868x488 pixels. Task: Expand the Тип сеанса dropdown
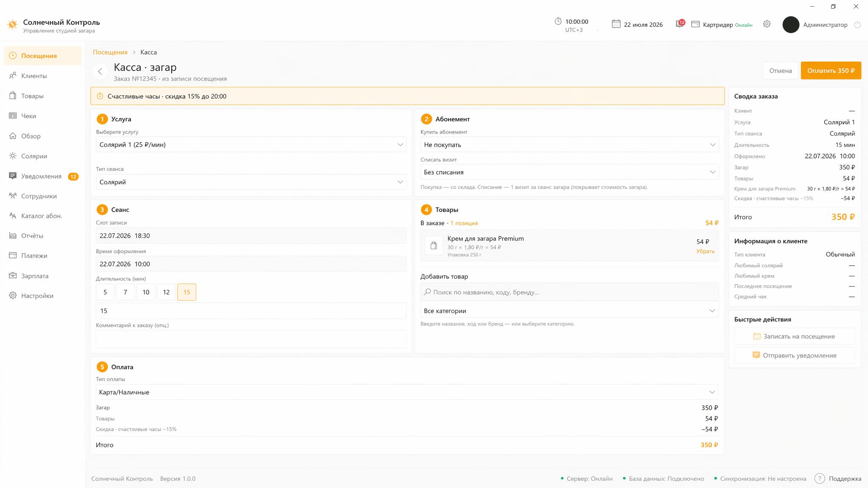(251, 182)
